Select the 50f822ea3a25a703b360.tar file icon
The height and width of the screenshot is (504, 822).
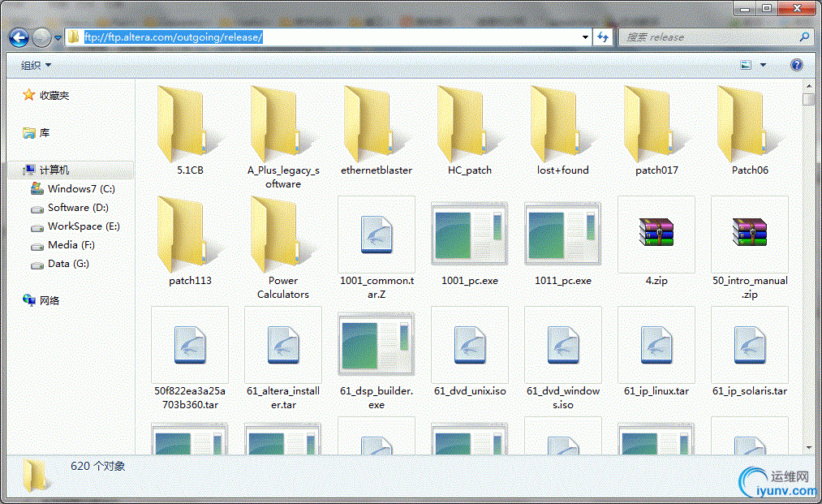click(190, 345)
